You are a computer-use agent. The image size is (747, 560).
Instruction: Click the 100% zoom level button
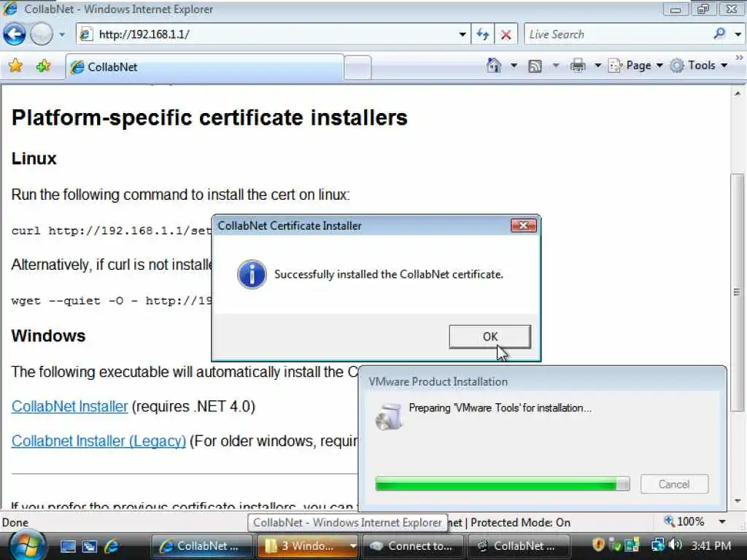point(684,522)
